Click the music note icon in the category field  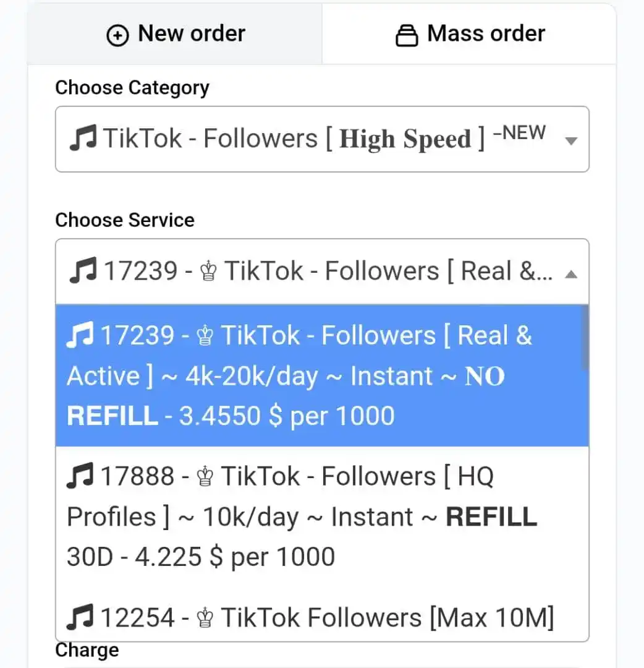tap(83, 137)
